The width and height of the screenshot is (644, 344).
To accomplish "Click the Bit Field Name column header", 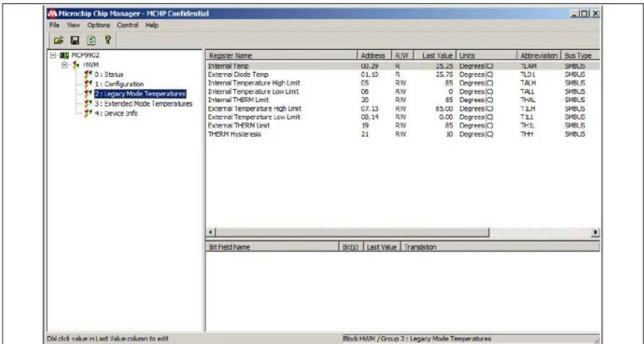I will (x=272, y=247).
